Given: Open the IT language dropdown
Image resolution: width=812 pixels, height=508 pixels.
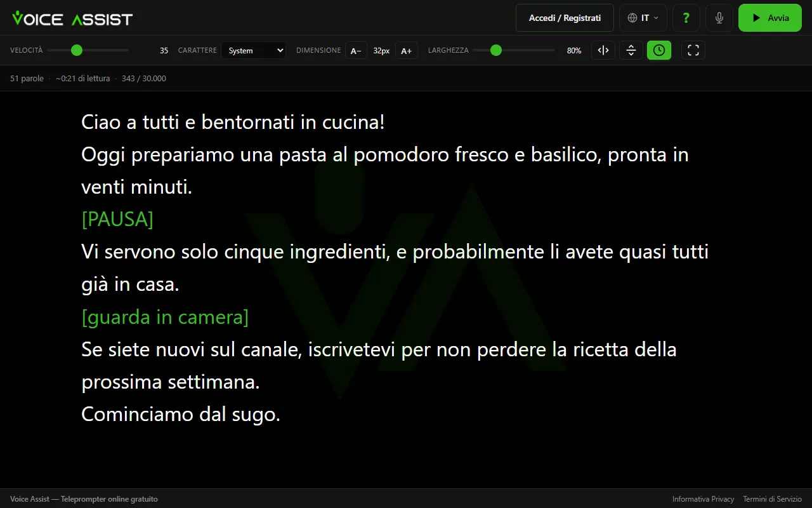Looking at the screenshot, I should [643, 18].
